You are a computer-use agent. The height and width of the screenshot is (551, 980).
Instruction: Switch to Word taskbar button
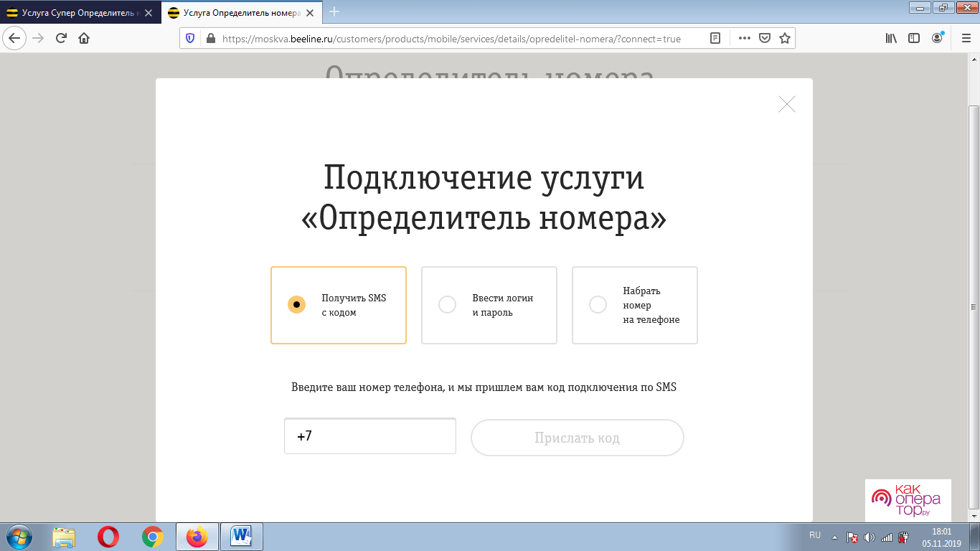(x=241, y=537)
